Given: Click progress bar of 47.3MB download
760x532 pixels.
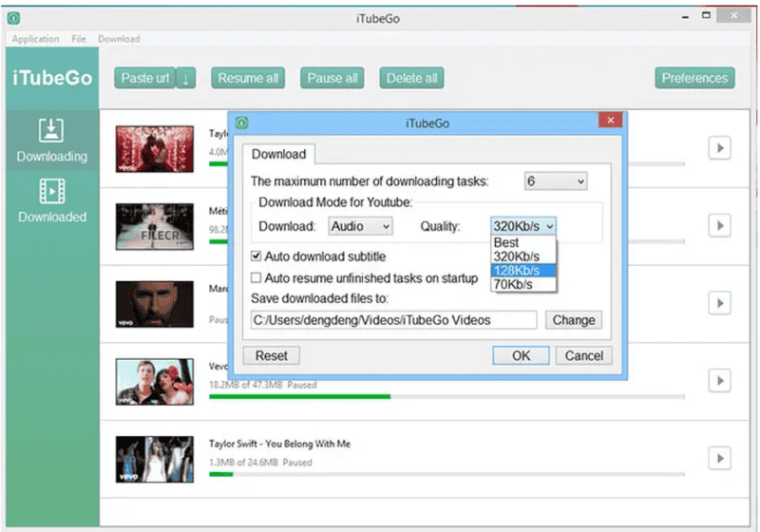Looking at the screenshot, I should pos(446,396).
